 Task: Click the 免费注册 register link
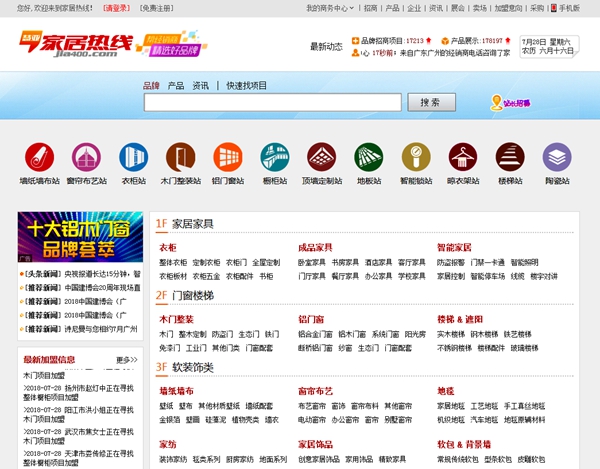157,8
